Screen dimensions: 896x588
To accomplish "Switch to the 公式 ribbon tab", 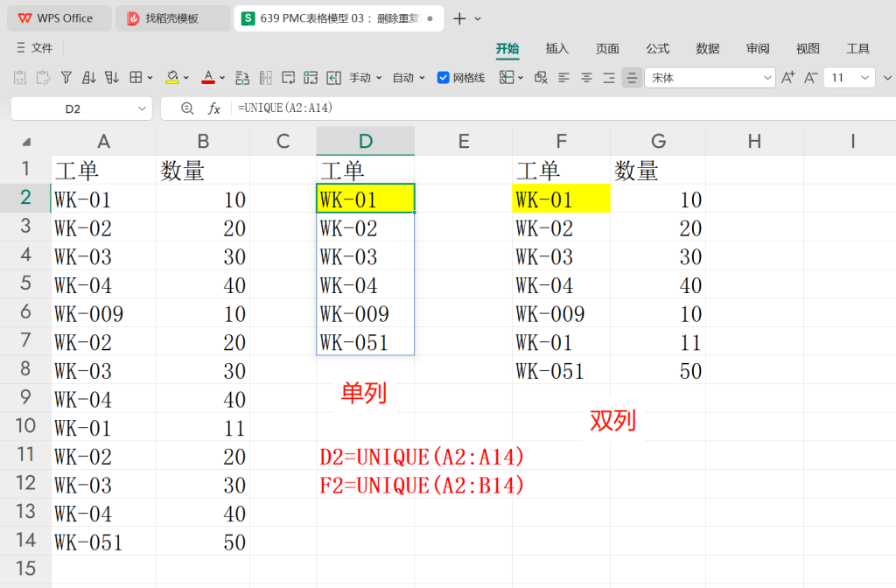I will [658, 49].
